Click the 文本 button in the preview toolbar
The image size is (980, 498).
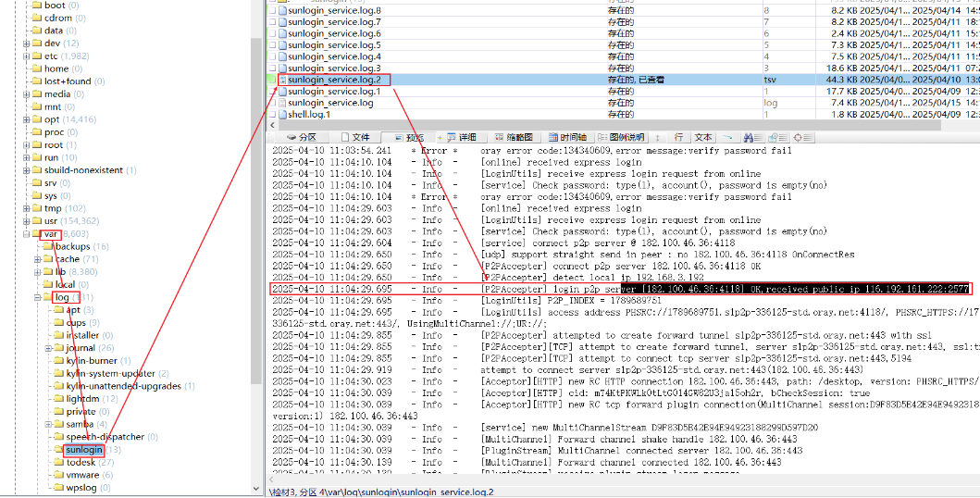pyautogui.click(x=703, y=138)
